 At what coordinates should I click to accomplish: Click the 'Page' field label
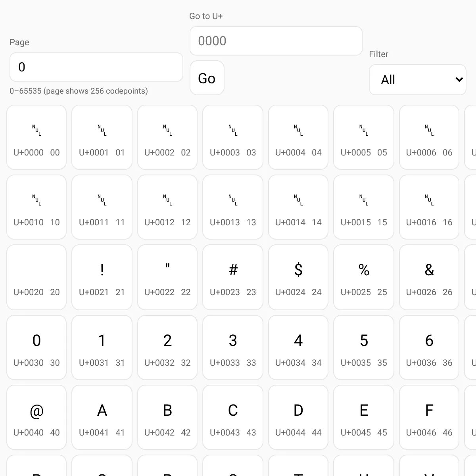click(x=19, y=42)
